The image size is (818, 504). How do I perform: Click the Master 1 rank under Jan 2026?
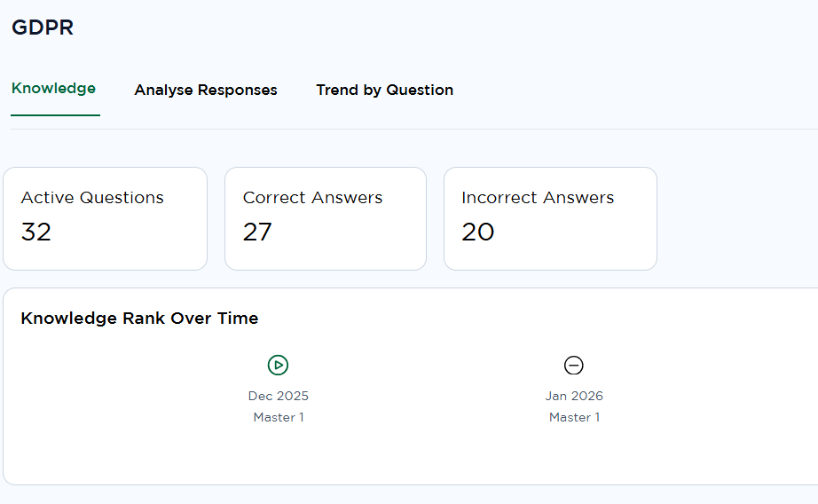pyautogui.click(x=574, y=417)
